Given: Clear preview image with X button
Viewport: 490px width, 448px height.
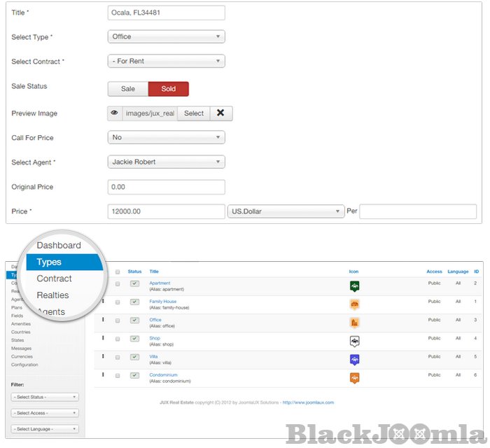Looking at the screenshot, I should pyautogui.click(x=220, y=113).
